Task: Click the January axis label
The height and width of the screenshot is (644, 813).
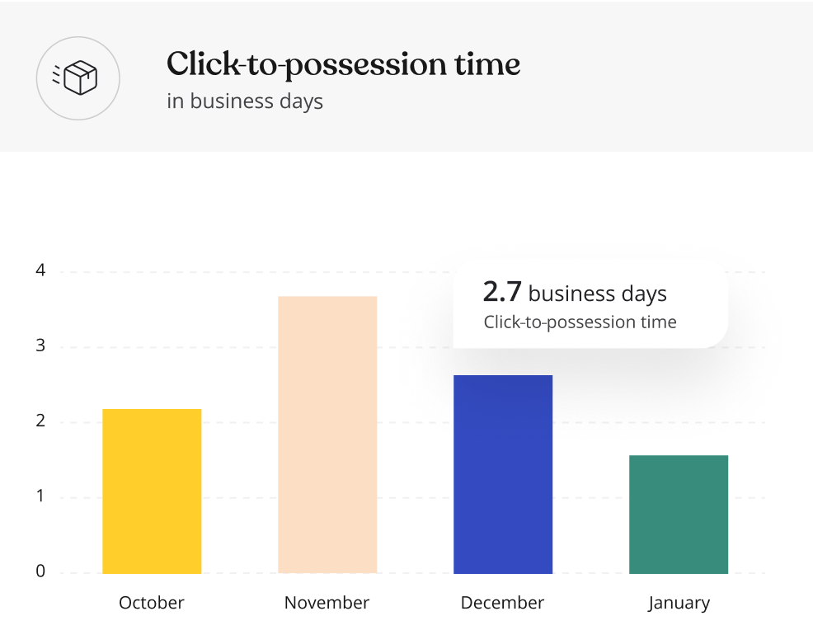Action: tap(679, 604)
